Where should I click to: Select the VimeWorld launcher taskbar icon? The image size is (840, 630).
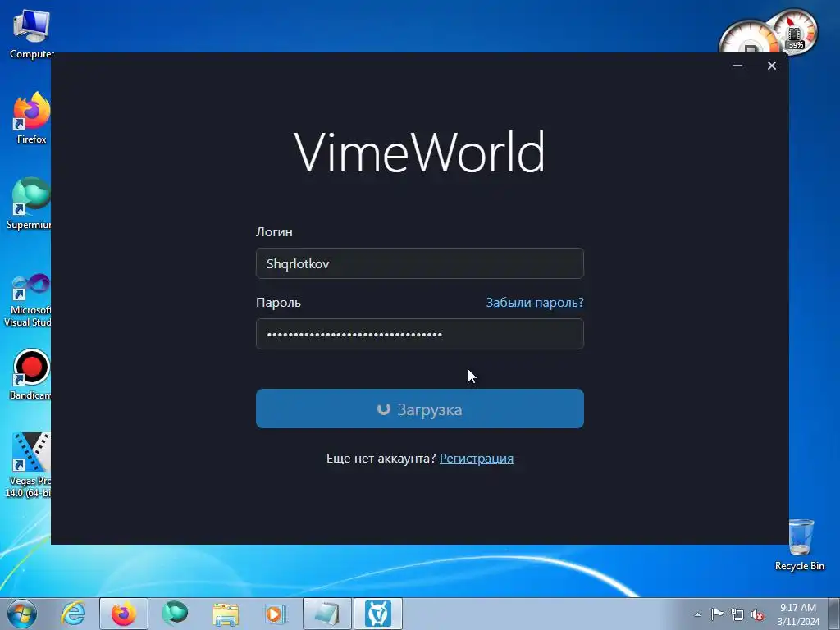click(x=378, y=614)
